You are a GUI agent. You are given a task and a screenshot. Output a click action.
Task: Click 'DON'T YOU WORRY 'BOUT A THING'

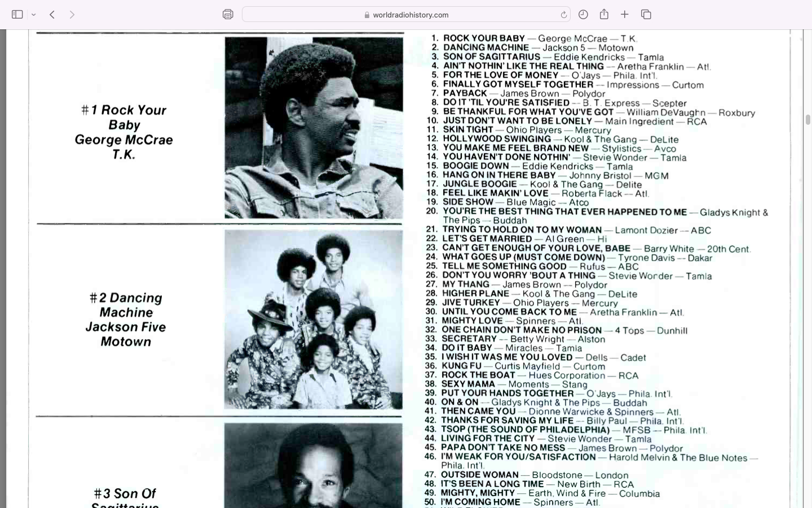(519, 275)
